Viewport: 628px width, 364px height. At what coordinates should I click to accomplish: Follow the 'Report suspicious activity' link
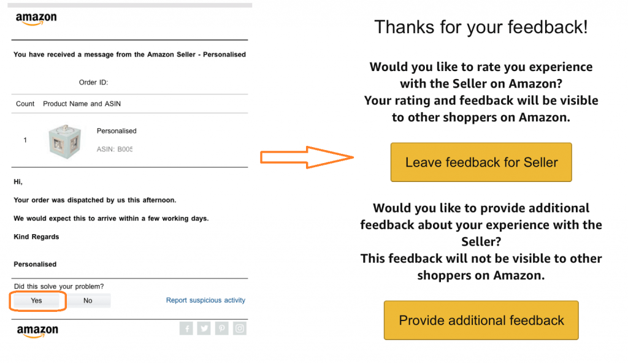[205, 300]
